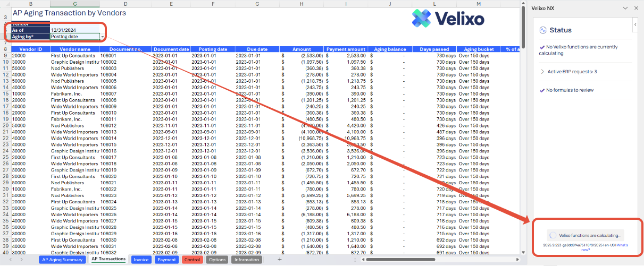Screen dimensions: 644x266
Task: Select the 'Posting date' Aging by cell
Action: point(75,37)
